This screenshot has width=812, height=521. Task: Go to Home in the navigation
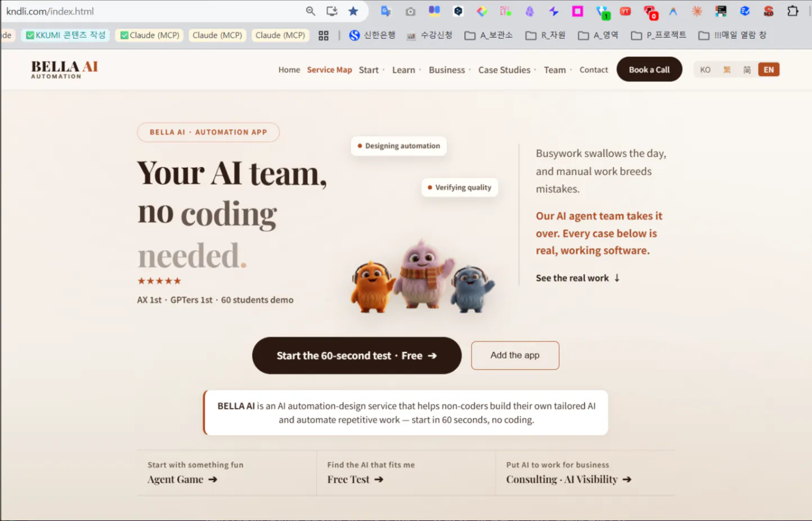(x=289, y=70)
